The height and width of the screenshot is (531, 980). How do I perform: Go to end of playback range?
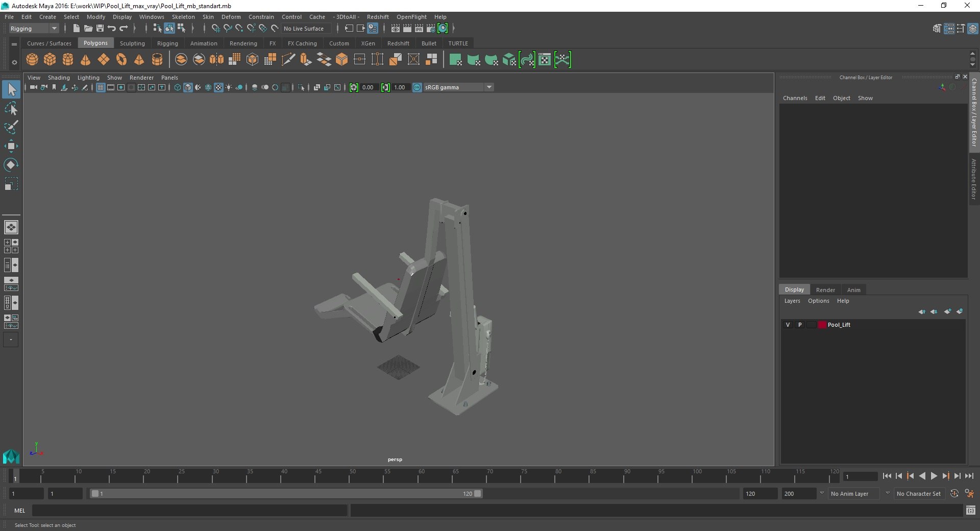(969, 476)
